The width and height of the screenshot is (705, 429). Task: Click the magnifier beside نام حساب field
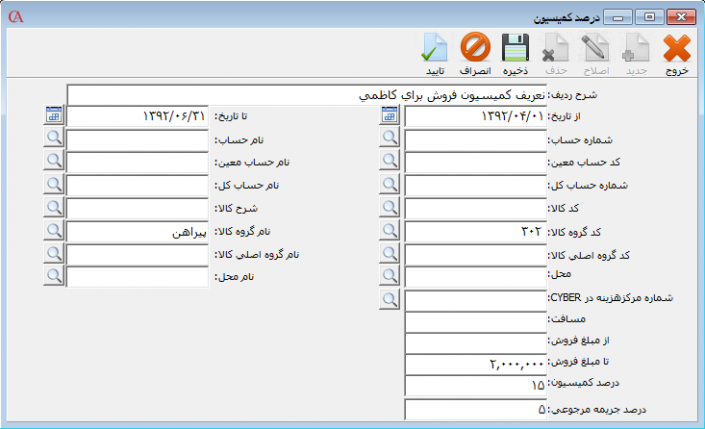[x=54, y=140]
